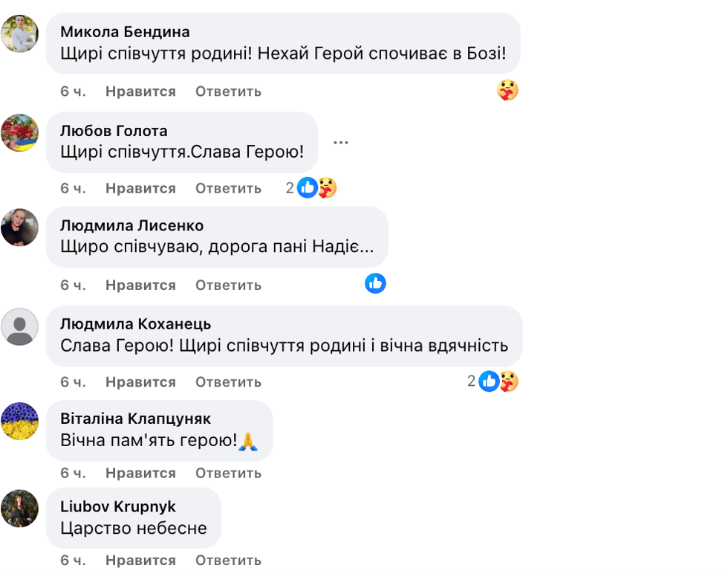Like Віталіна Клапцуняк's comment
The image size is (728, 571).
(x=140, y=473)
